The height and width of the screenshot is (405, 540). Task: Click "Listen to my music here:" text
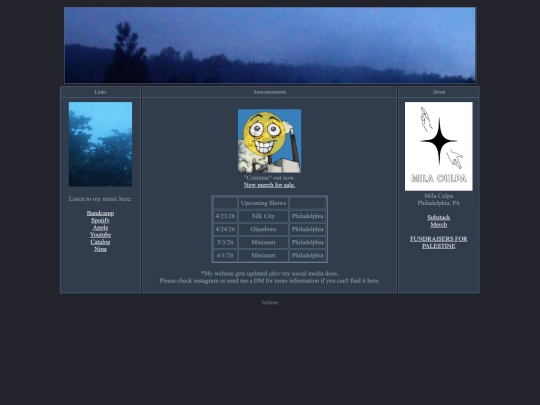click(x=100, y=199)
